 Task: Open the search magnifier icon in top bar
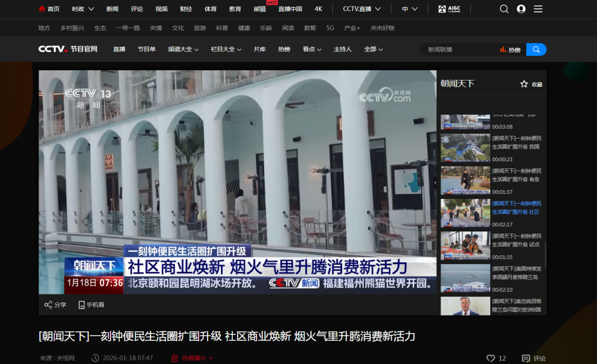point(504,9)
